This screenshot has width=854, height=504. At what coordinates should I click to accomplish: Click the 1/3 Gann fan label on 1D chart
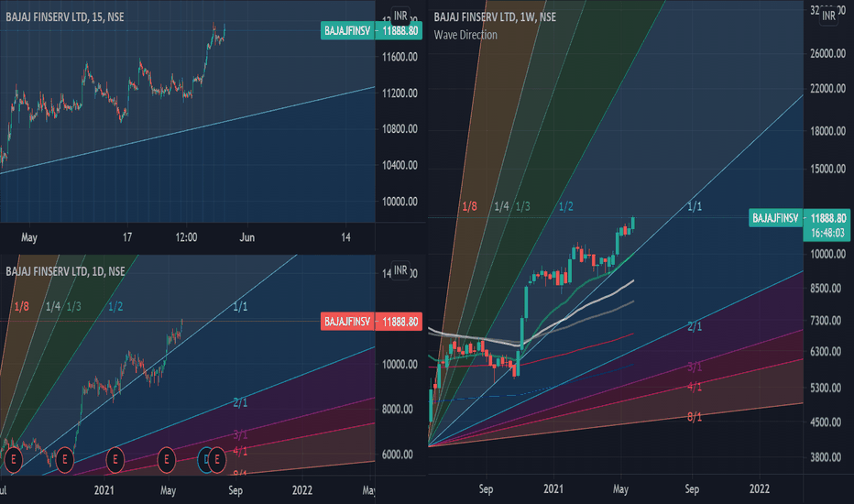click(x=74, y=307)
